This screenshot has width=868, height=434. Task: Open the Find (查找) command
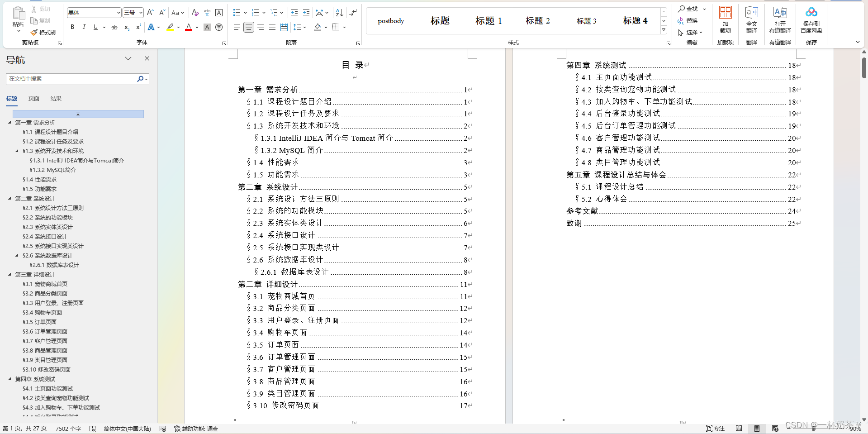click(x=688, y=9)
